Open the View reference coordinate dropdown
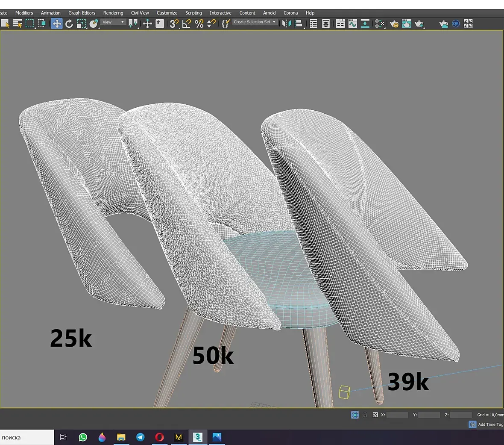The width and height of the screenshot is (504, 445). pos(113,22)
